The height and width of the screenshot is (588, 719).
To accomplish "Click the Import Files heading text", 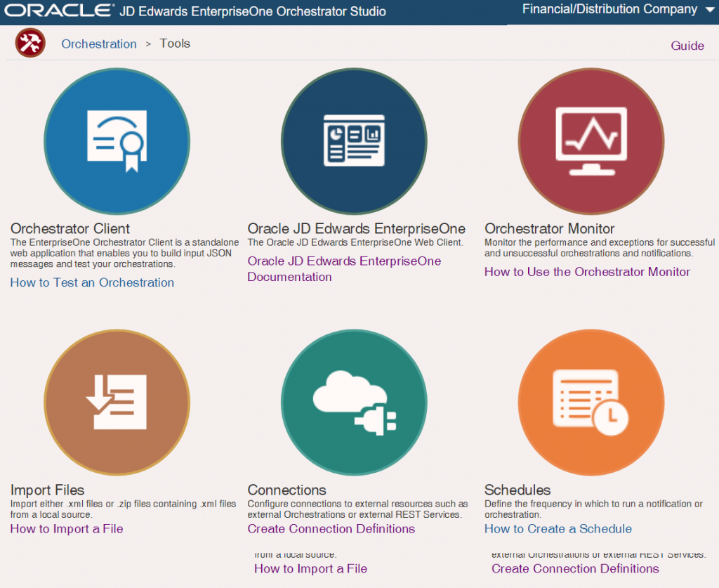I will coord(47,490).
